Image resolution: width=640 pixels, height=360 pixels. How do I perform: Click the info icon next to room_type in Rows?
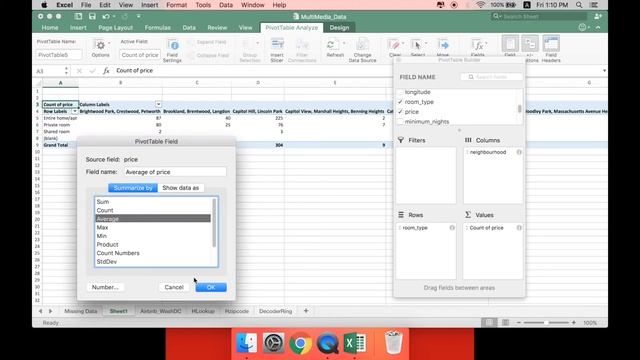(x=452, y=228)
